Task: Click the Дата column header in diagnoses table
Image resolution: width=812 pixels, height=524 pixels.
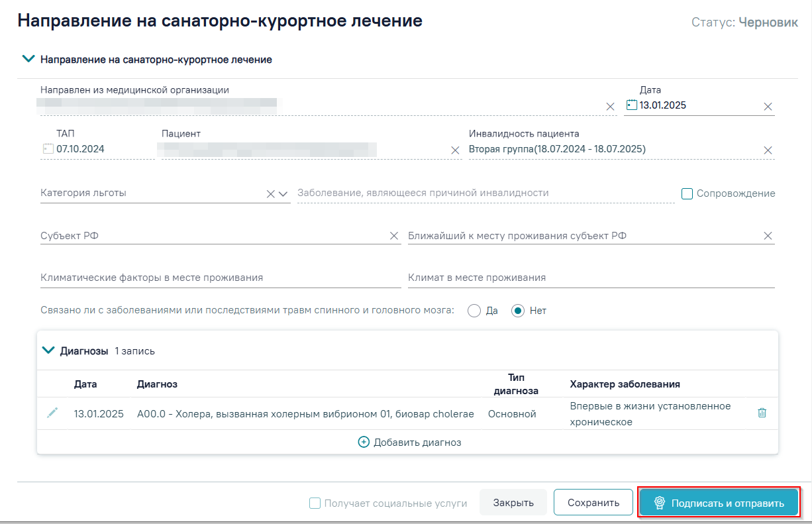Action: 85,384
